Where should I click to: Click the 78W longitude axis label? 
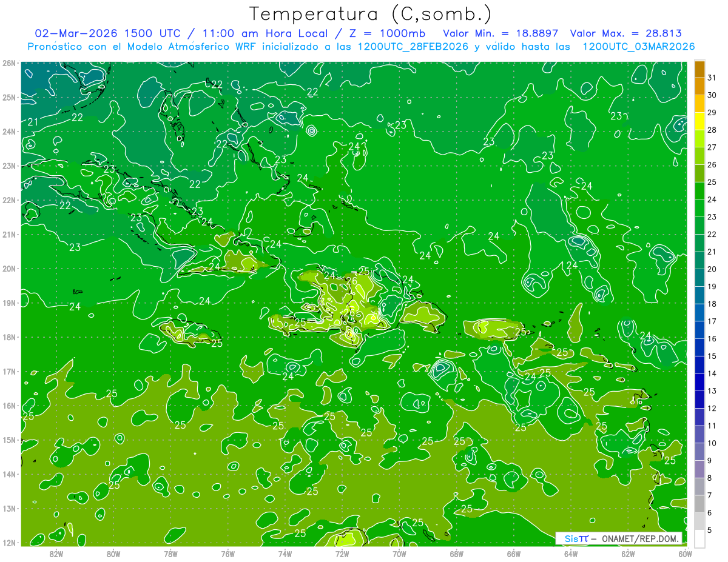(170, 554)
